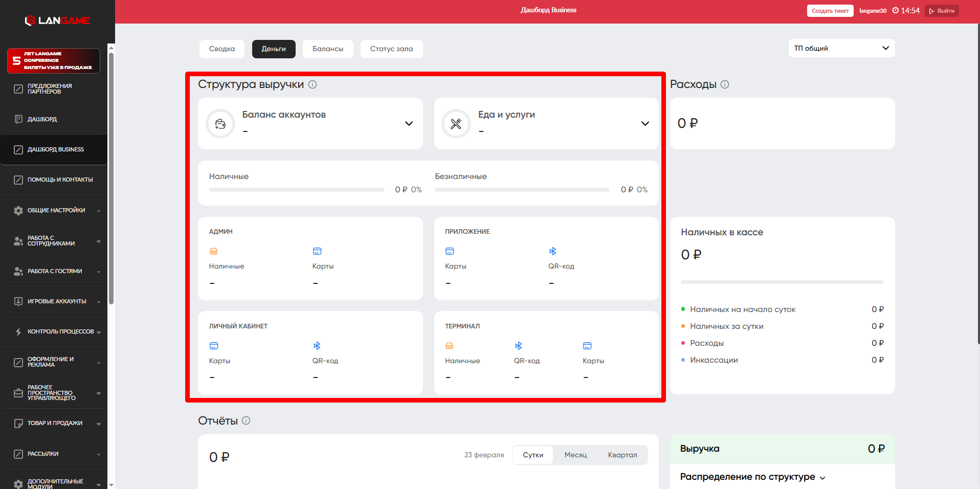Switch report period to Месяц
Screen dimensions: 980x489
point(575,455)
